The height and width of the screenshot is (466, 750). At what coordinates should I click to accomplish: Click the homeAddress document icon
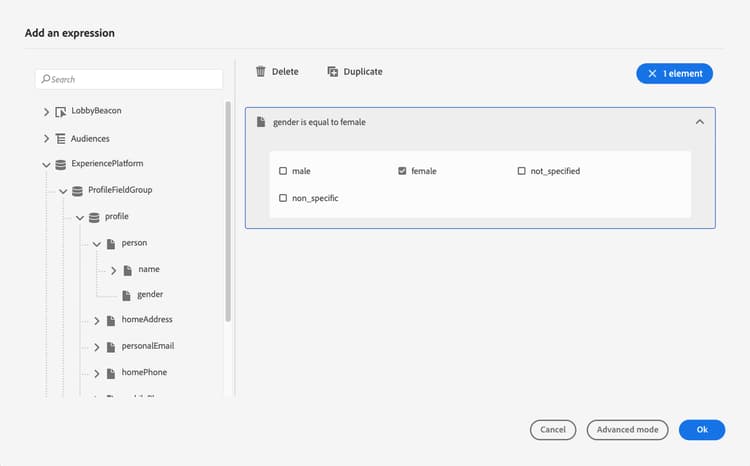111,321
